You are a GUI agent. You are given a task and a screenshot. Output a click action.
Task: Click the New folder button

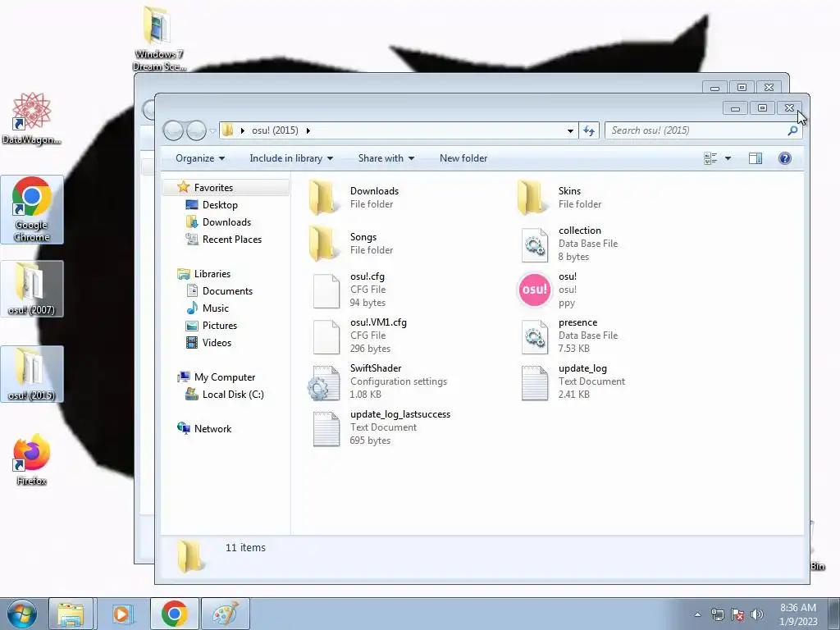pyautogui.click(x=463, y=158)
